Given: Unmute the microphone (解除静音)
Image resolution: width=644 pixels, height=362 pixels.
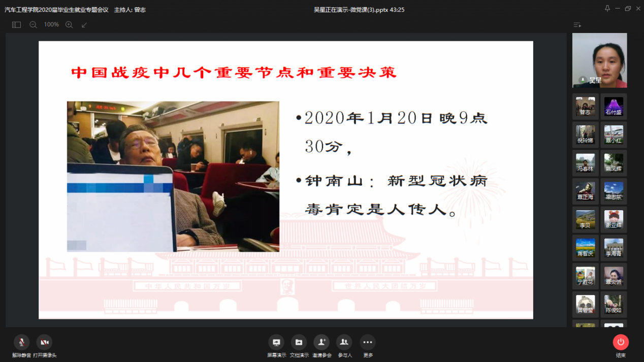Looking at the screenshot, I should click(21, 343).
